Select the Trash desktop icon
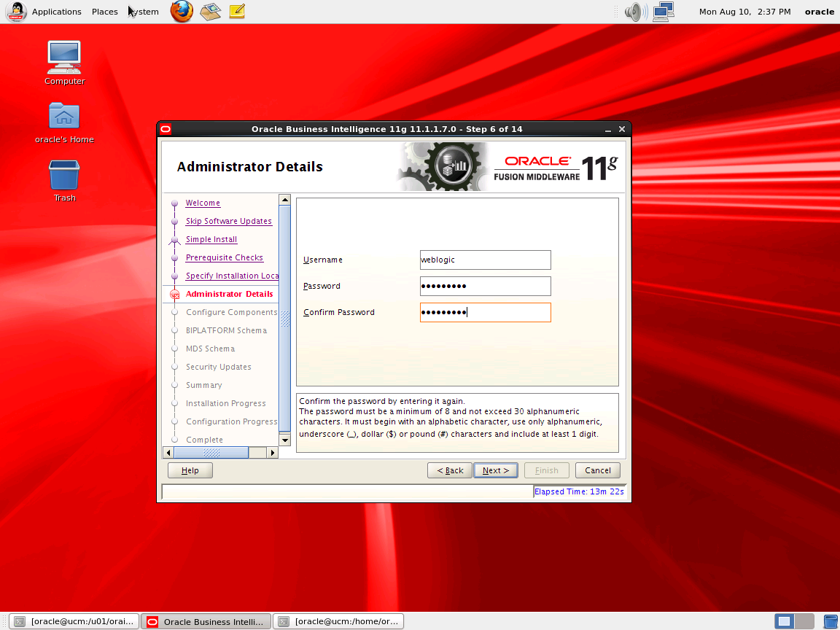840x630 pixels. tap(64, 181)
